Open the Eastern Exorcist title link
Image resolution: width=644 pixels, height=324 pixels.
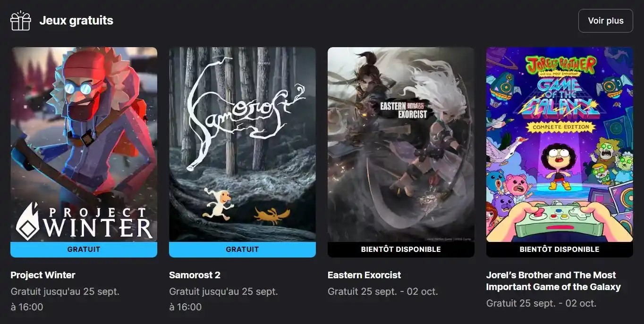(x=364, y=275)
